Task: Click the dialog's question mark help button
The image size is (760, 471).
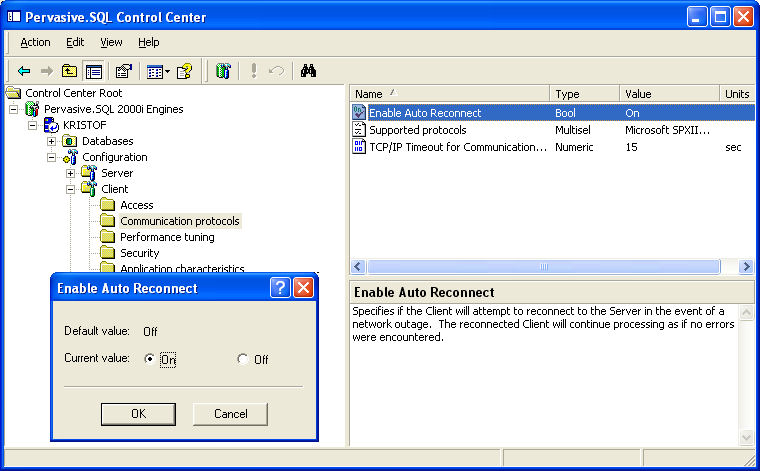Action: [x=280, y=288]
